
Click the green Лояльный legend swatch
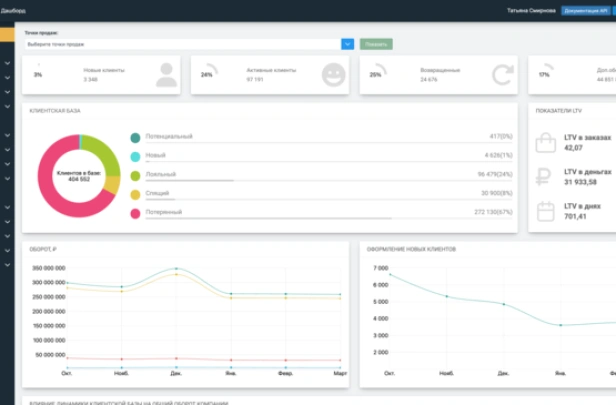135,175
